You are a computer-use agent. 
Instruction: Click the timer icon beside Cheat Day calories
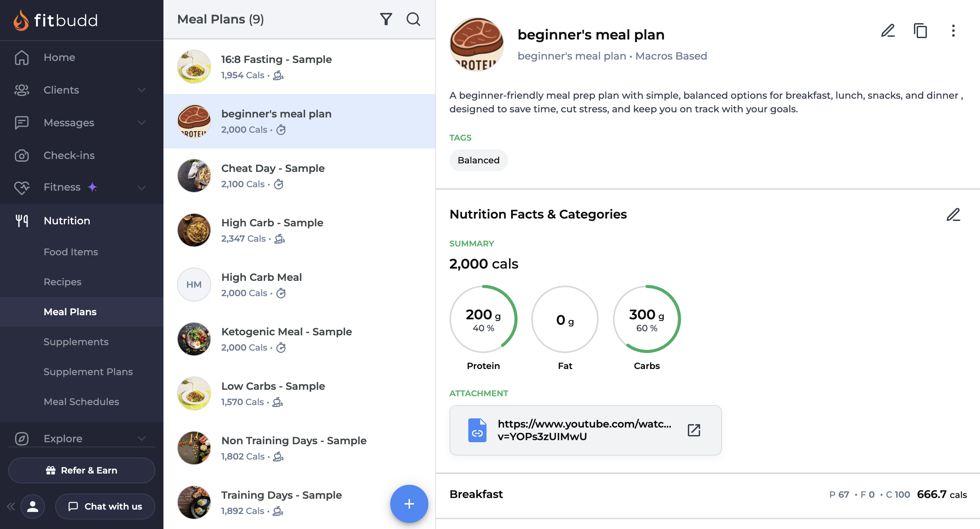(279, 184)
